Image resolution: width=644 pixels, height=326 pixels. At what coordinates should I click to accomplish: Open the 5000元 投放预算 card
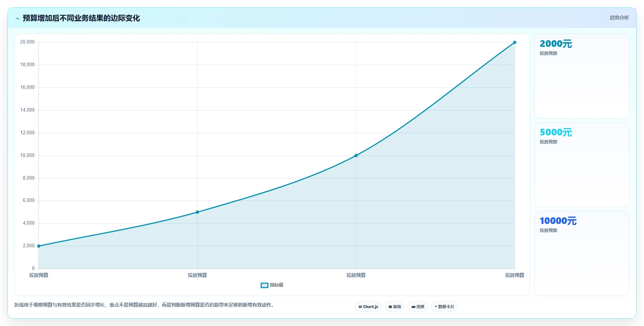tap(582, 165)
